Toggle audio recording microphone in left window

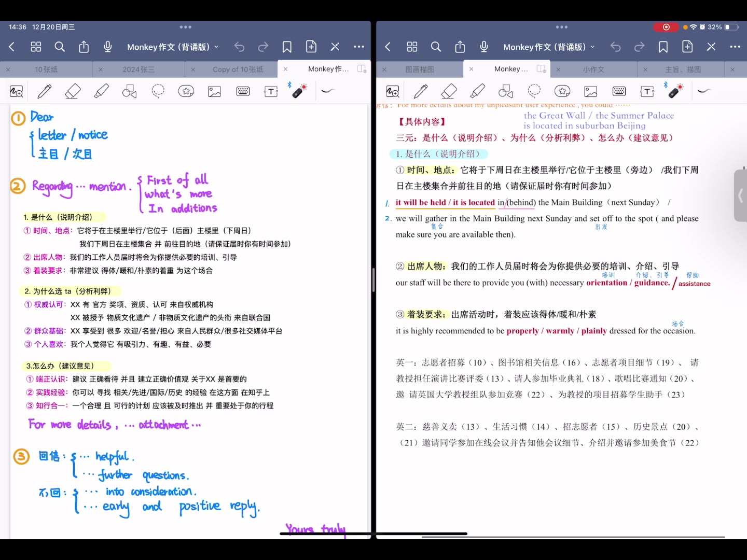click(107, 47)
